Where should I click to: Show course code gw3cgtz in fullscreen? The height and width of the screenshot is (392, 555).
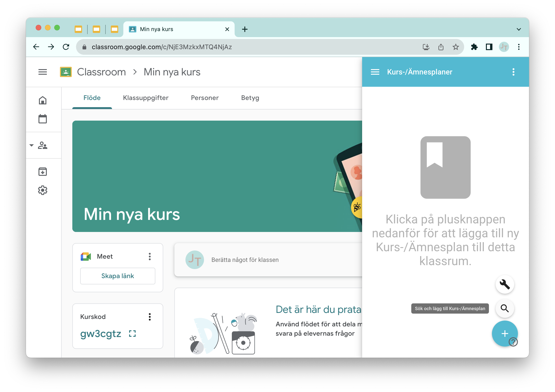pos(132,334)
